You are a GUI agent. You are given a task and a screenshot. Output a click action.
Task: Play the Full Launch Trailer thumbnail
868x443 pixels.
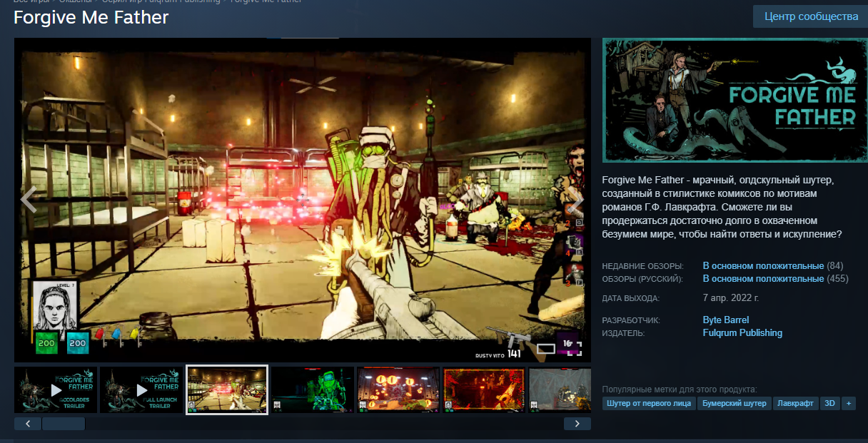point(141,389)
